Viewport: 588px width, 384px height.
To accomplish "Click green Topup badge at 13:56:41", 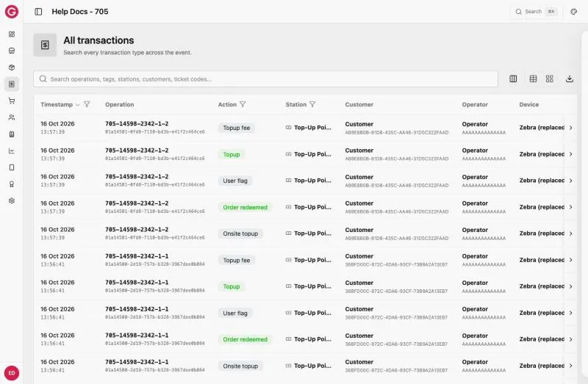I will pyautogui.click(x=232, y=286).
